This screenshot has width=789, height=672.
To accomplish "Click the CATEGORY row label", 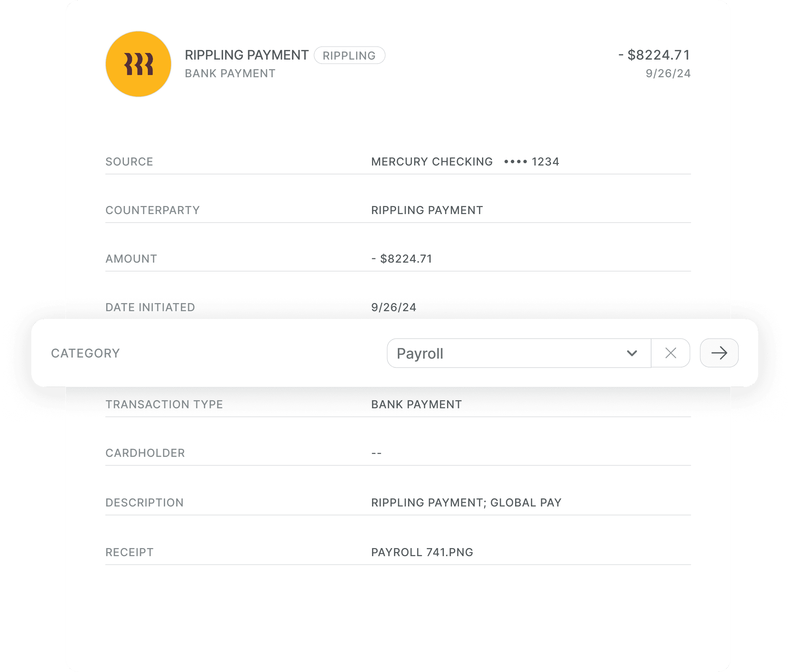I will [x=85, y=353].
